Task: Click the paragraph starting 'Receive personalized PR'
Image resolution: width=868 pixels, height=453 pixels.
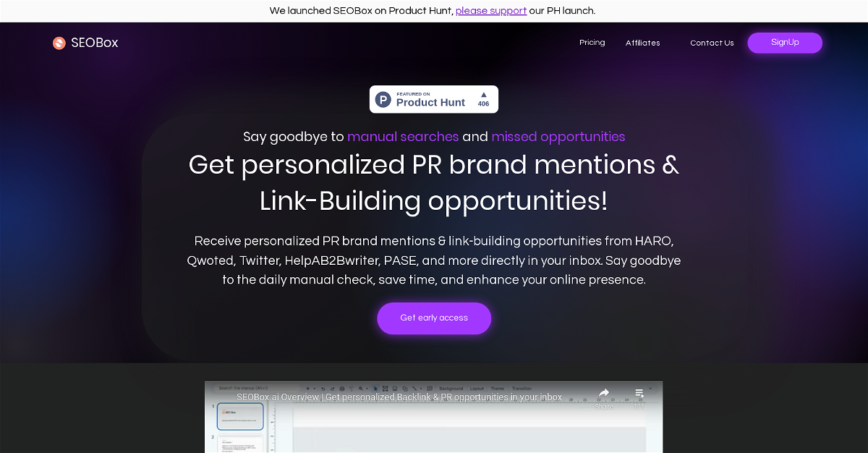Action: coord(434,261)
